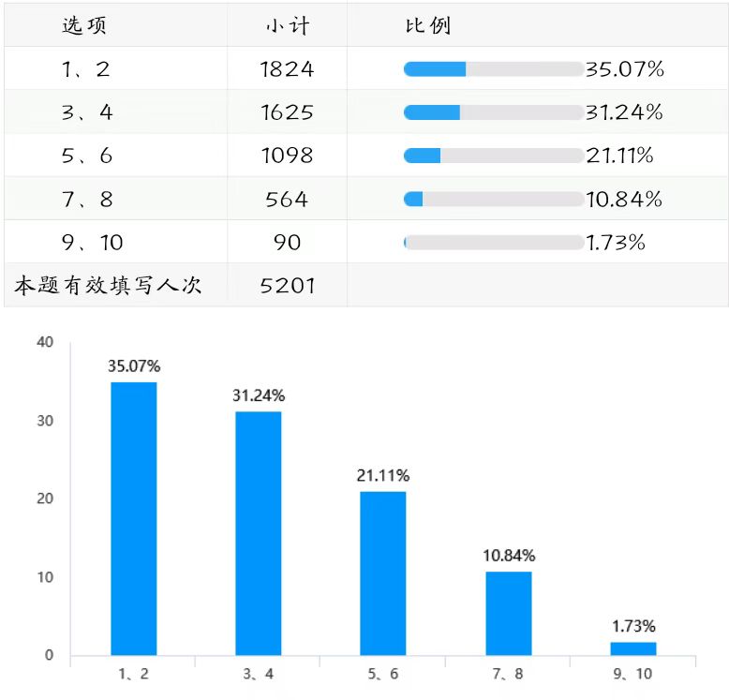
Task: Select the chart bar for option 7、8
Action: (x=509, y=613)
